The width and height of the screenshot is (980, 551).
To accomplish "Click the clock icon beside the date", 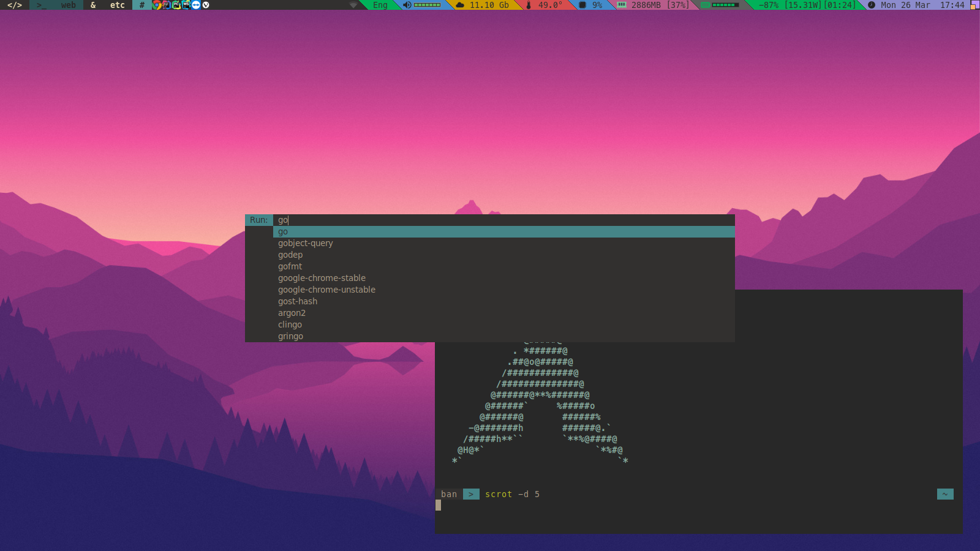I will (x=871, y=5).
